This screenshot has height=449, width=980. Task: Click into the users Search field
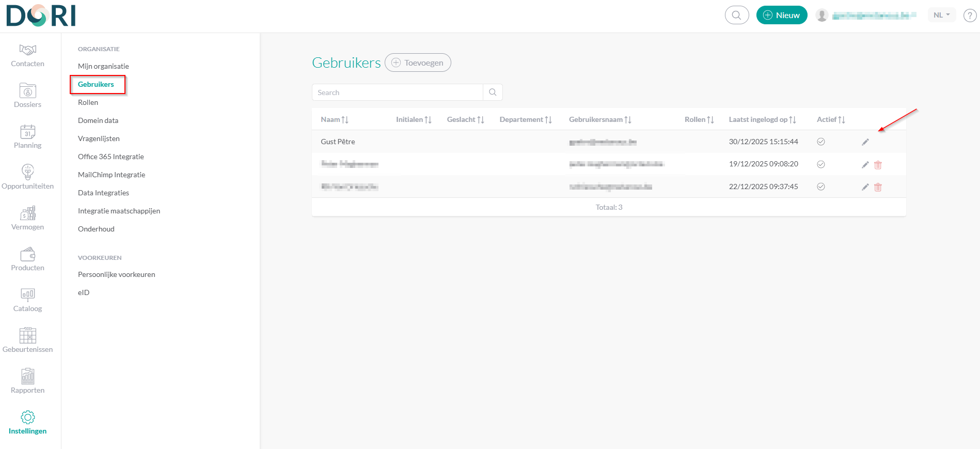click(398, 92)
